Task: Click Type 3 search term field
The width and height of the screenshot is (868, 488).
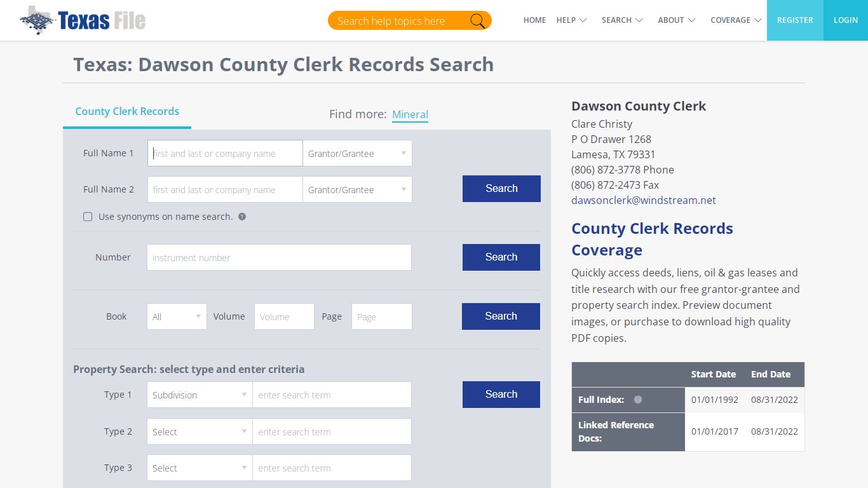Action: [332, 468]
